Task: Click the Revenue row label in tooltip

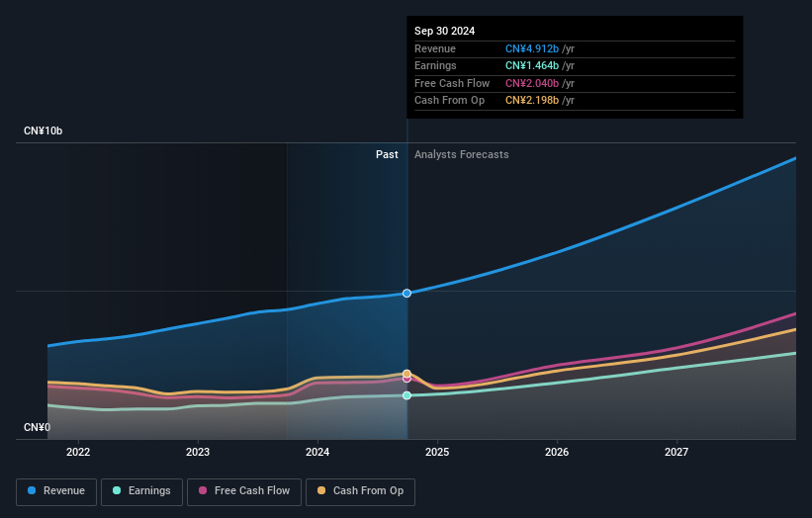Action: [x=435, y=48]
